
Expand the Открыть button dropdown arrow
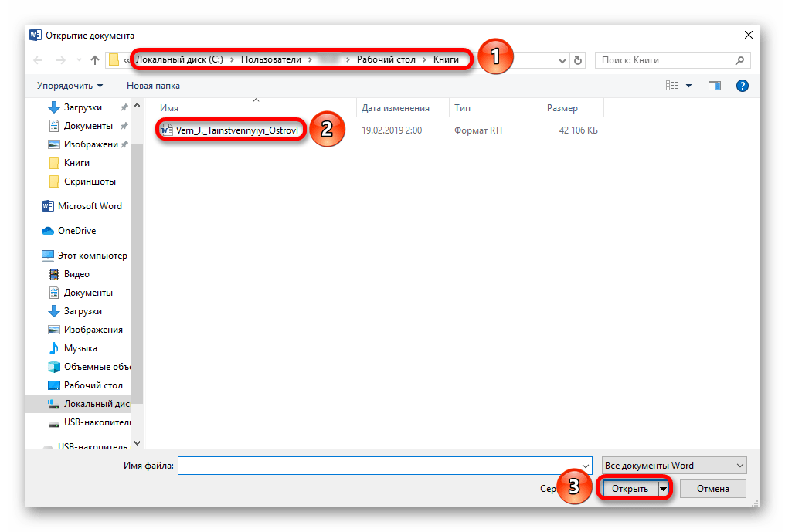coord(663,489)
